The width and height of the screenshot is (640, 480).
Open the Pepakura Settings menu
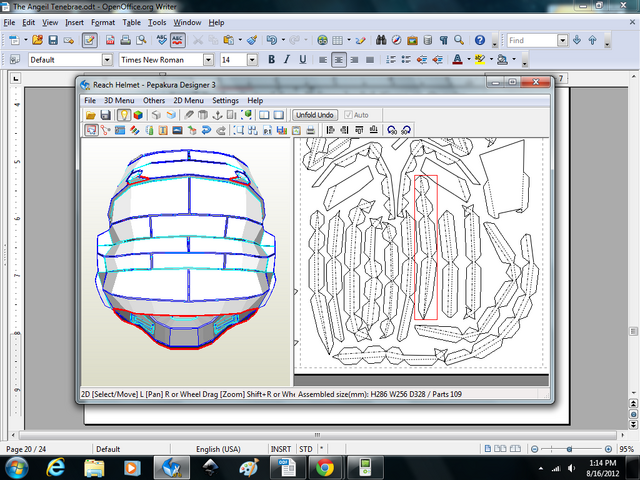[225, 100]
